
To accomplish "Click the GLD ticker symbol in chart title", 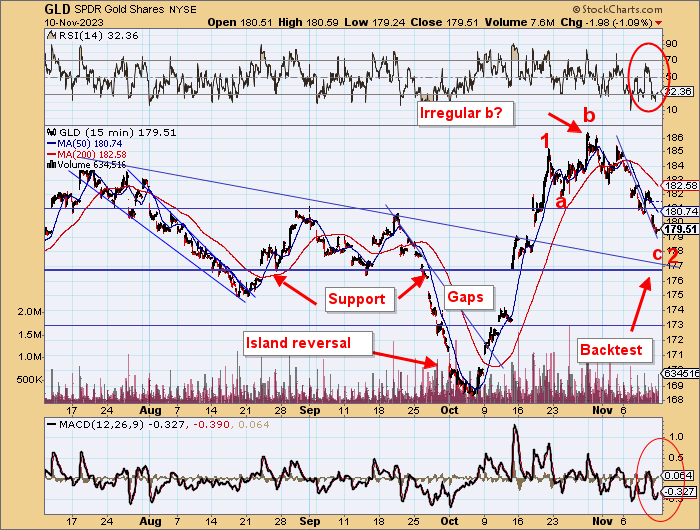I will click(58, 9).
